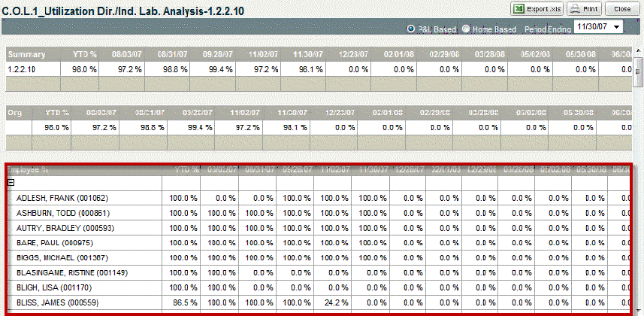Select the Home Based radio option
644x316 pixels.
click(x=466, y=29)
